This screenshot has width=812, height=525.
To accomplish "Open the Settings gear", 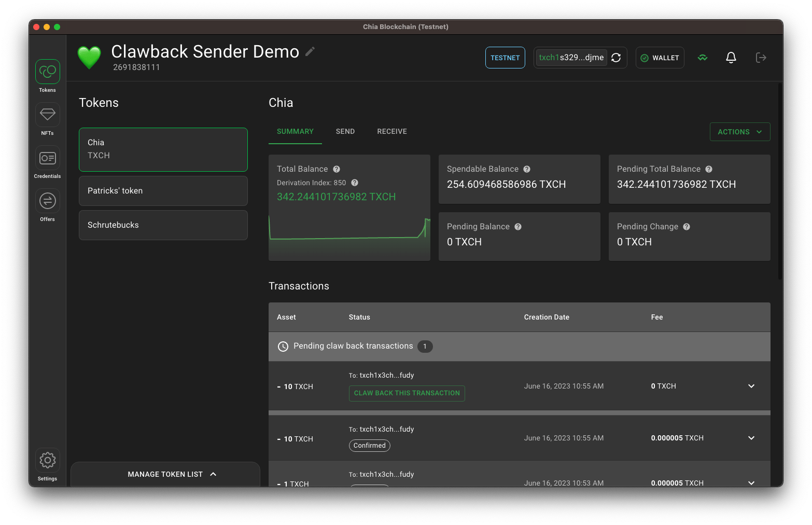I will coord(48,460).
